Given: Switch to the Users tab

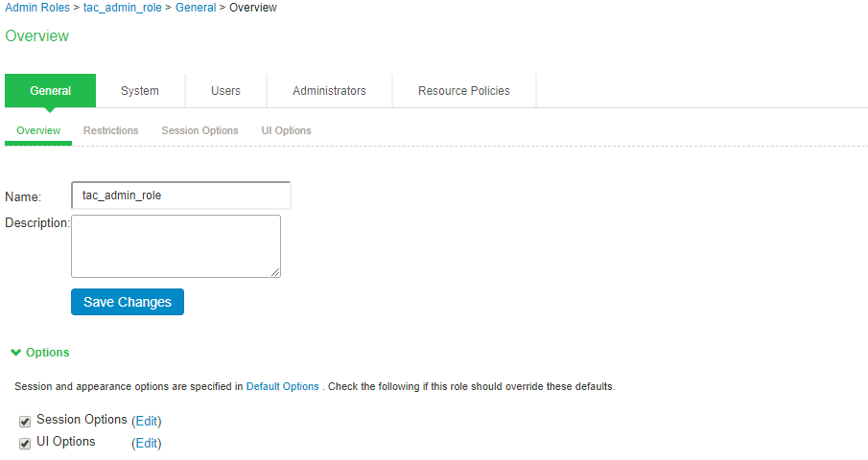Looking at the screenshot, I should pyautogui.click(x=225, y=91).
